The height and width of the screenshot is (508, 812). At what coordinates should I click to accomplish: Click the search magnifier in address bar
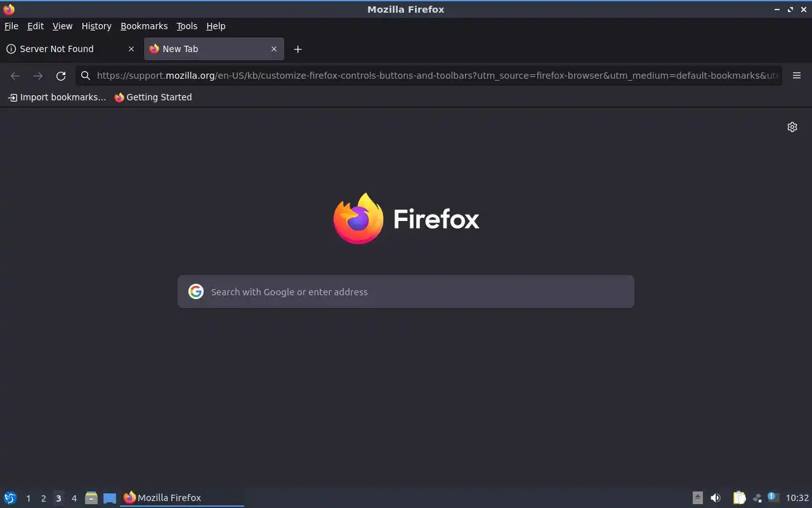[86, 76]
